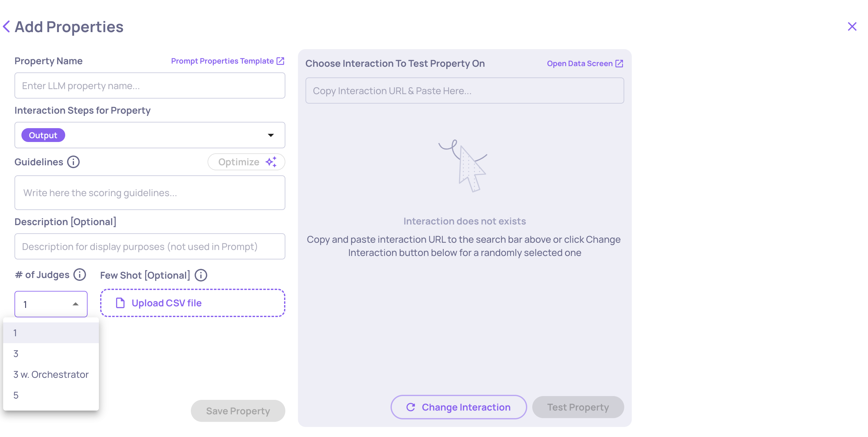Click the Guidelines info icon

[73, 162]
